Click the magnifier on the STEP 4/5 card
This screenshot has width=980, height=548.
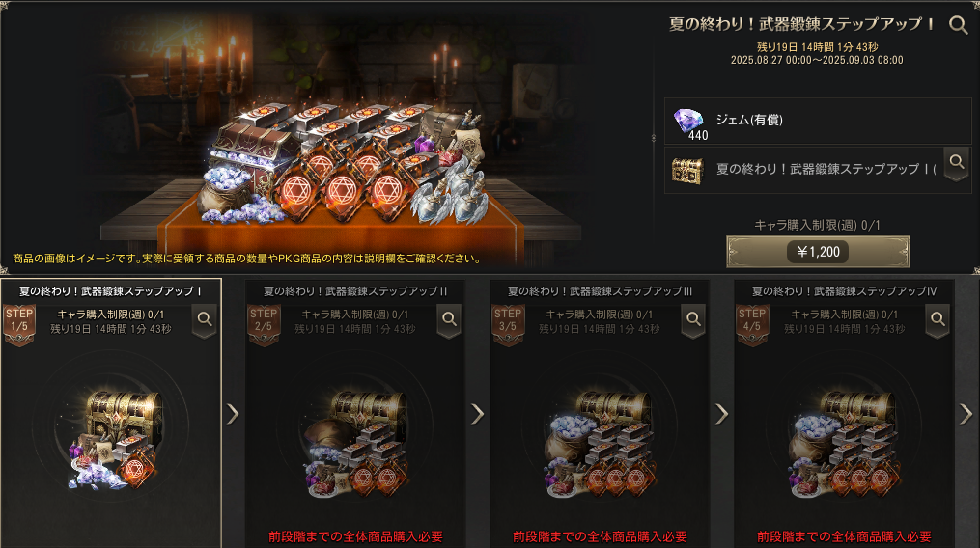click(938, 321)
